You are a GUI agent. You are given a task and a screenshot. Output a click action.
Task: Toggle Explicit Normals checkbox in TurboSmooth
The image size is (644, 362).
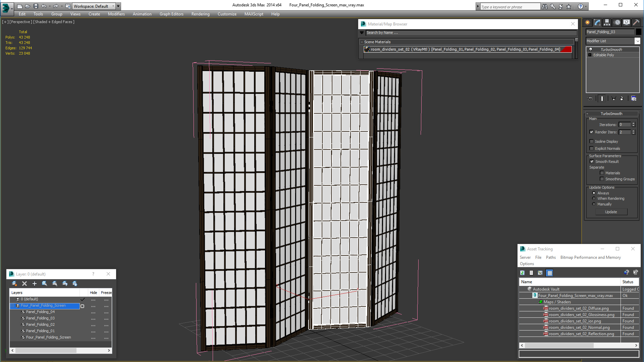click(x=592, y=148)
